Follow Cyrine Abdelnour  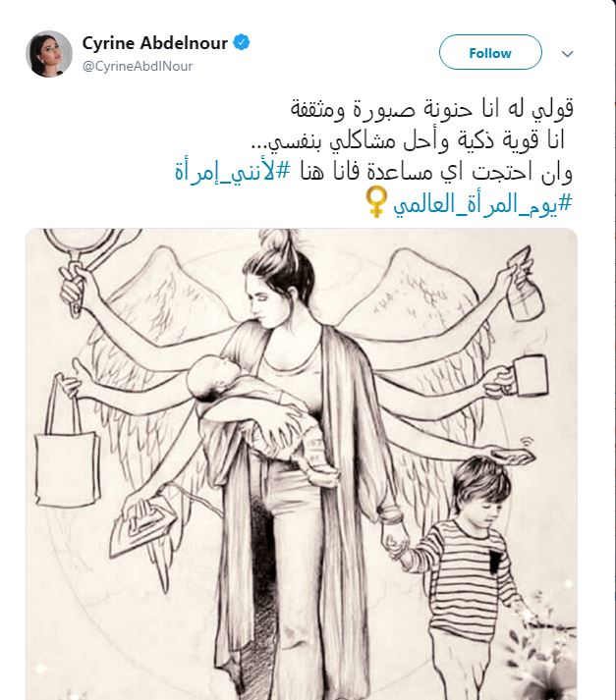tap(490, 52)
